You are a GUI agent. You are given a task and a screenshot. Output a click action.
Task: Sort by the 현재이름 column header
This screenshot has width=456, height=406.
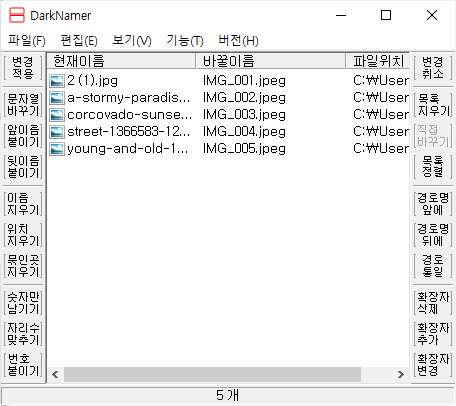(x=121, y=61)
